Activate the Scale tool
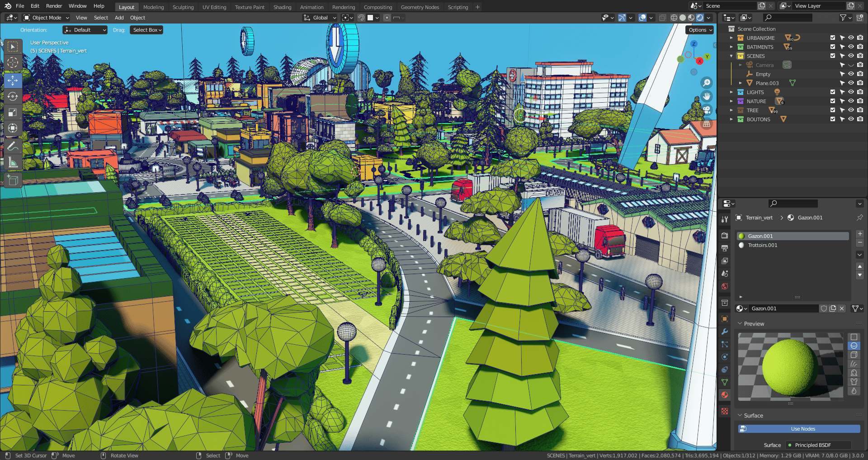The width and height of the screenshot is (868, 460). tap(13, 112)
